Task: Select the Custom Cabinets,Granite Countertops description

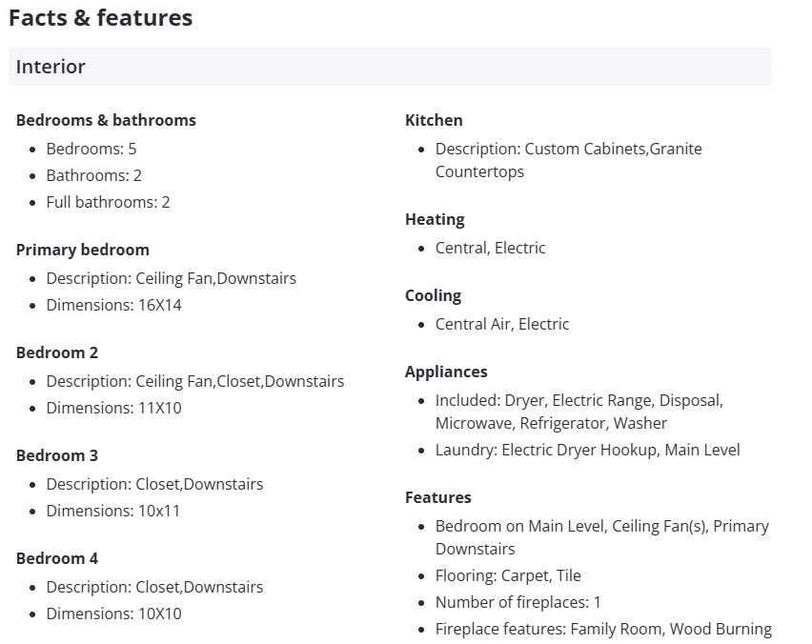Action: [568, 160]
